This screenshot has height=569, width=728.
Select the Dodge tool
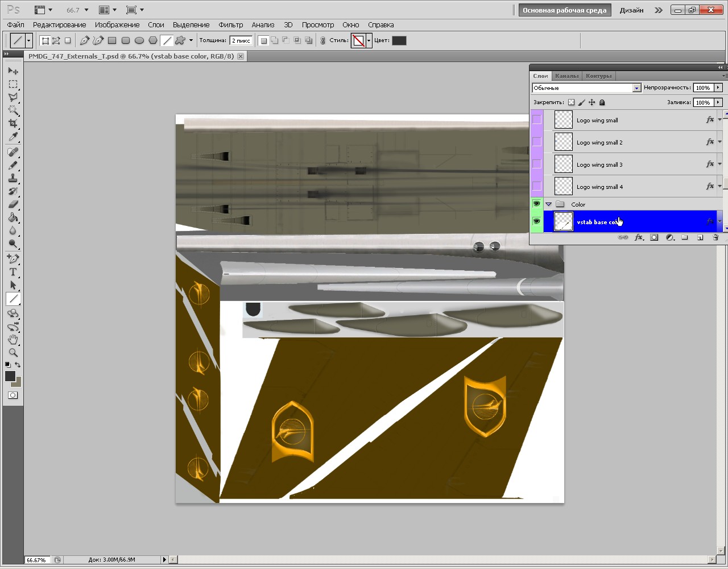(13, 244)
